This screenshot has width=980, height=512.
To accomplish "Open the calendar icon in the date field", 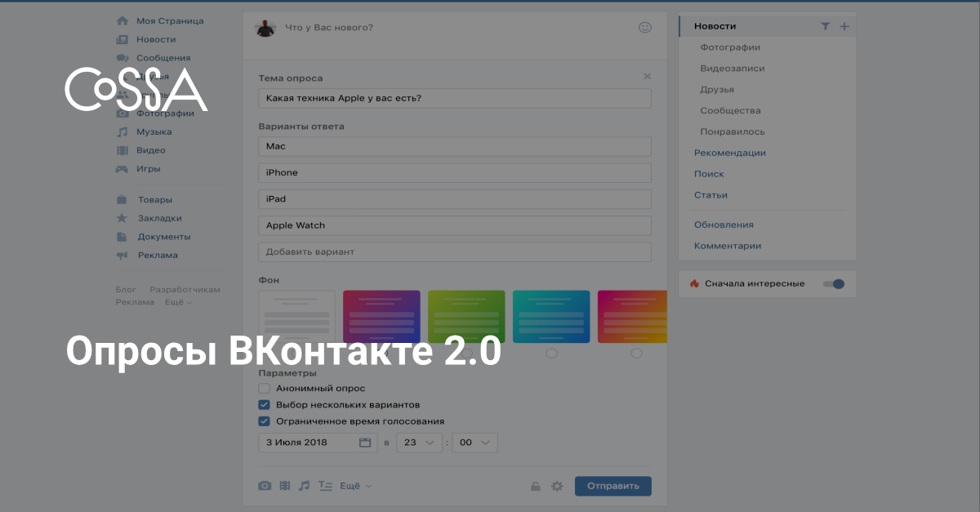I will coord(366,443).
